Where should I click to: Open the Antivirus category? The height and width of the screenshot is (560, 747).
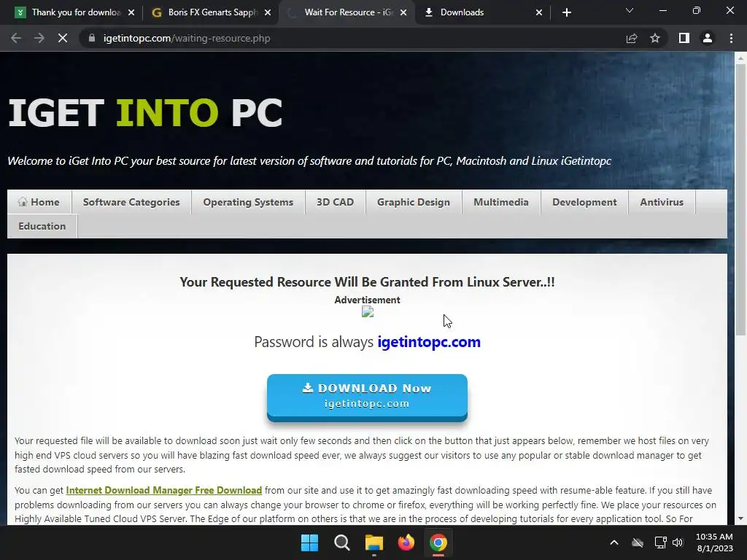click(662, 202)
